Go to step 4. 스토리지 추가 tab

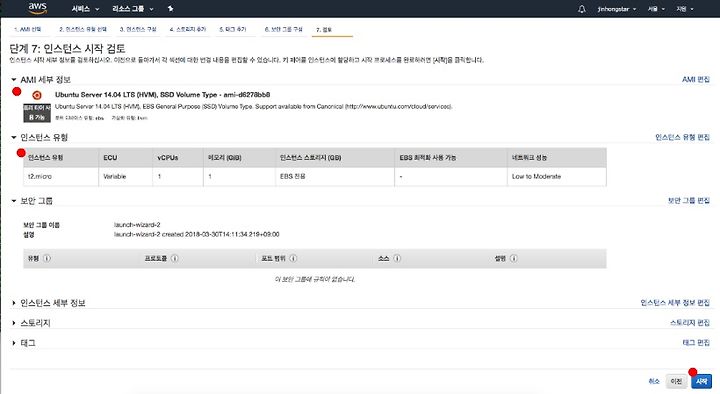click(x=188, y=29)
